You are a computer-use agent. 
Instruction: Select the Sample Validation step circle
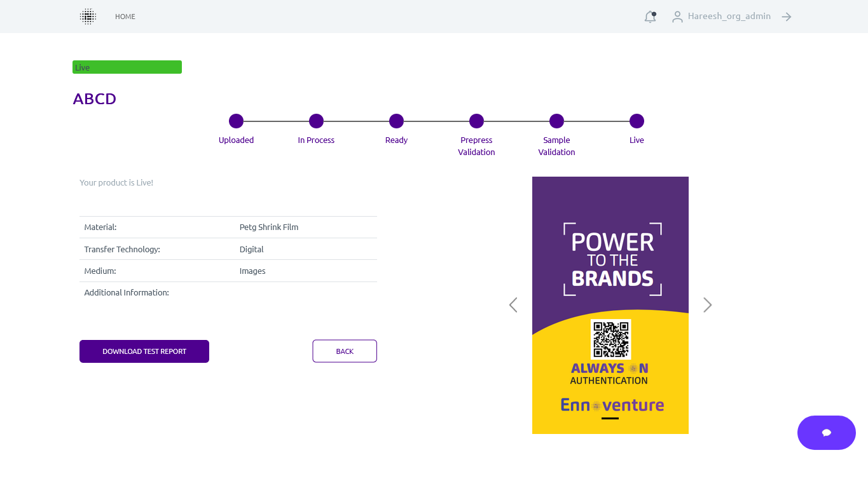[x=556, y=121]
